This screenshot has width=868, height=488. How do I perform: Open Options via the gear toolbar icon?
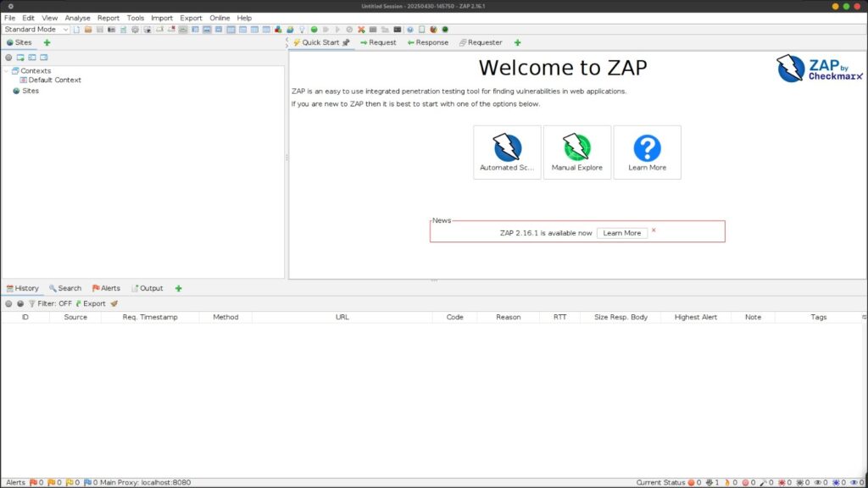click(135, 30)
